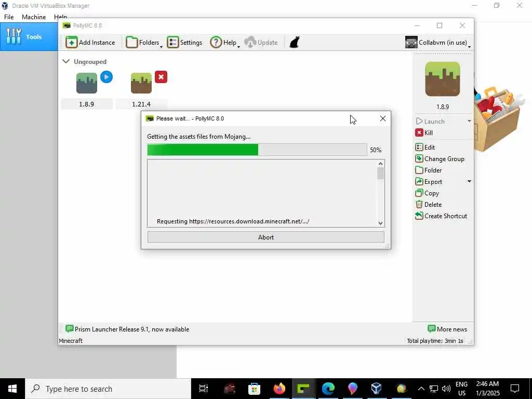This screenshot has width=532, height=399.
Task: Open Microsoft Edge from taskbar
Action: tap(328, 389)
